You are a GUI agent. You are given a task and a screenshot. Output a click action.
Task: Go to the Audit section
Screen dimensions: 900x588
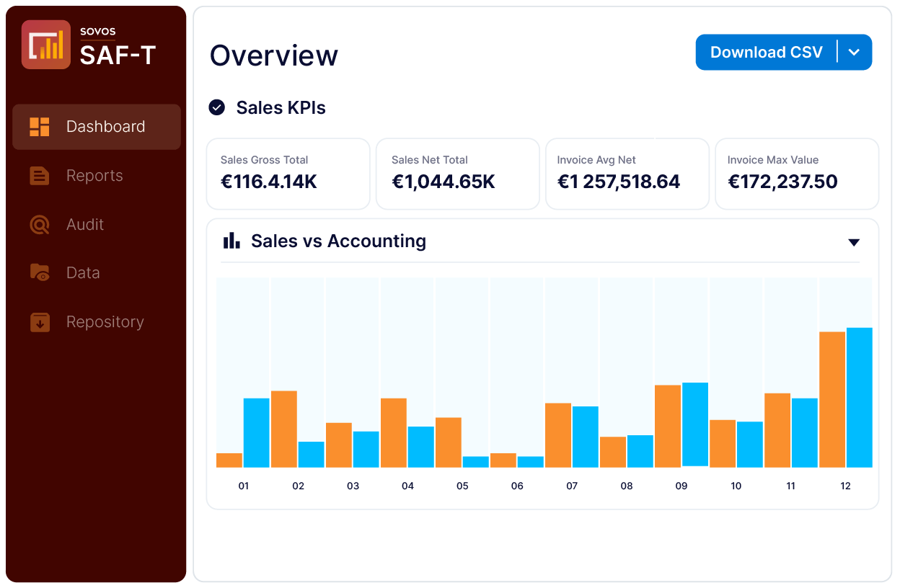85,225
